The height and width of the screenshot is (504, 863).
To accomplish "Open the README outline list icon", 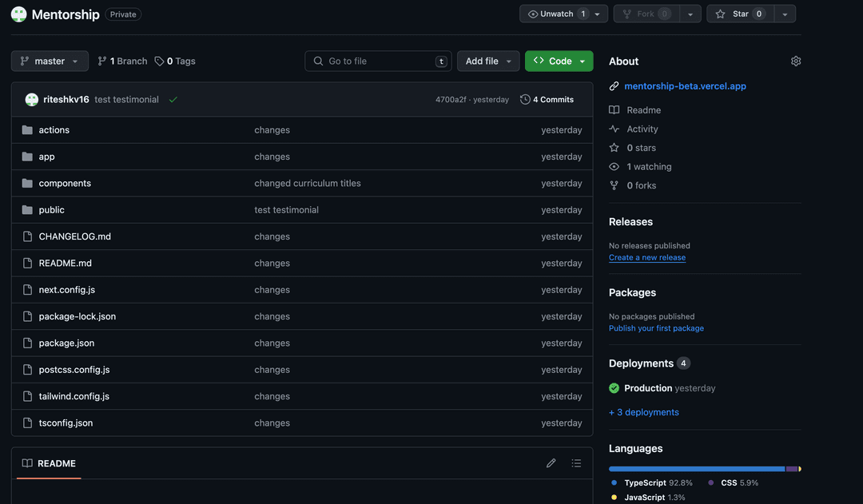I will coord(576,463).
